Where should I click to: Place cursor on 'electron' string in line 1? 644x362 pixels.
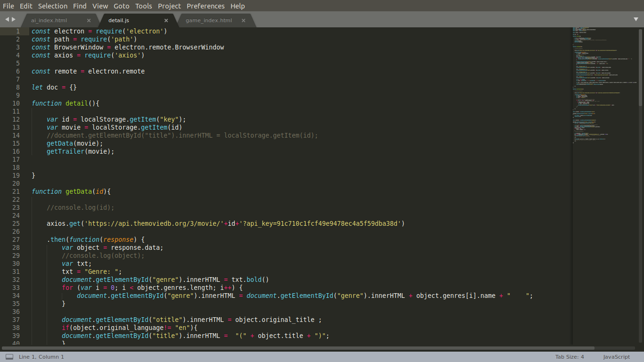coord(145,31)
